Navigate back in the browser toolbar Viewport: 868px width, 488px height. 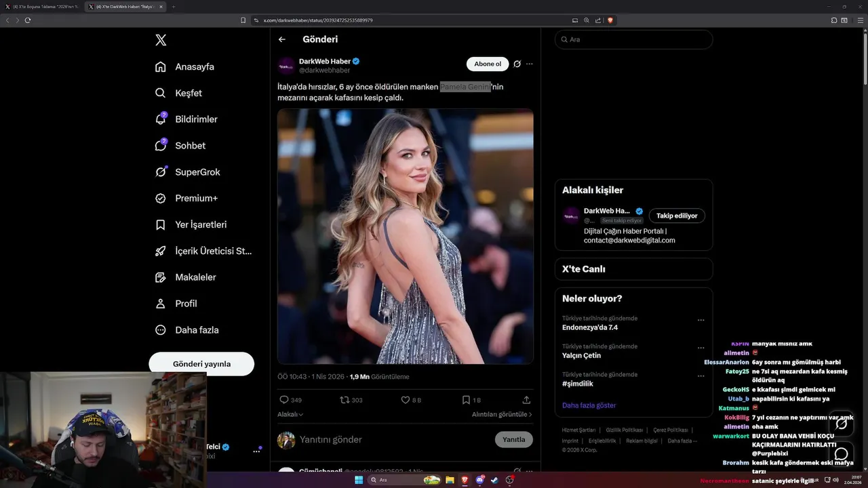coord(7,20)
